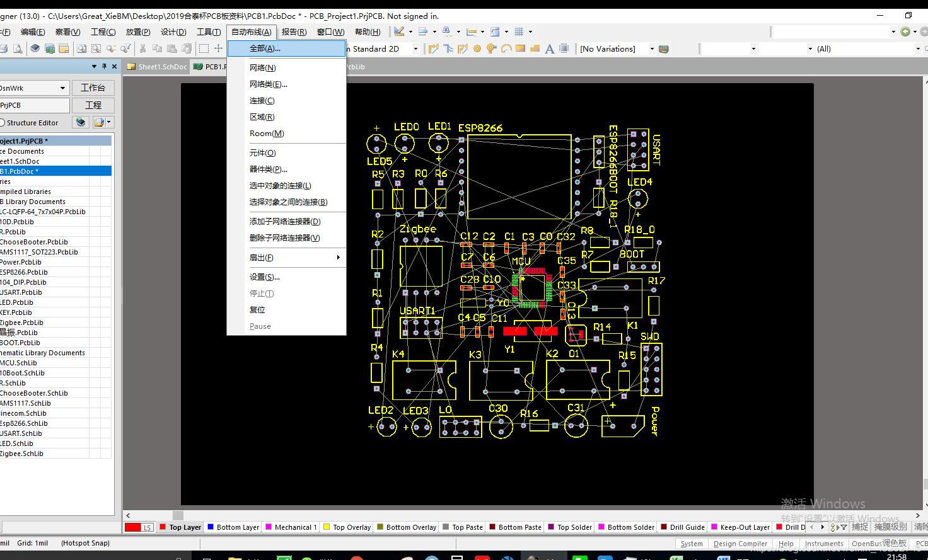Select the Structure Editor radio button
This screenshot has width=928, height=560.
(2, 123)
